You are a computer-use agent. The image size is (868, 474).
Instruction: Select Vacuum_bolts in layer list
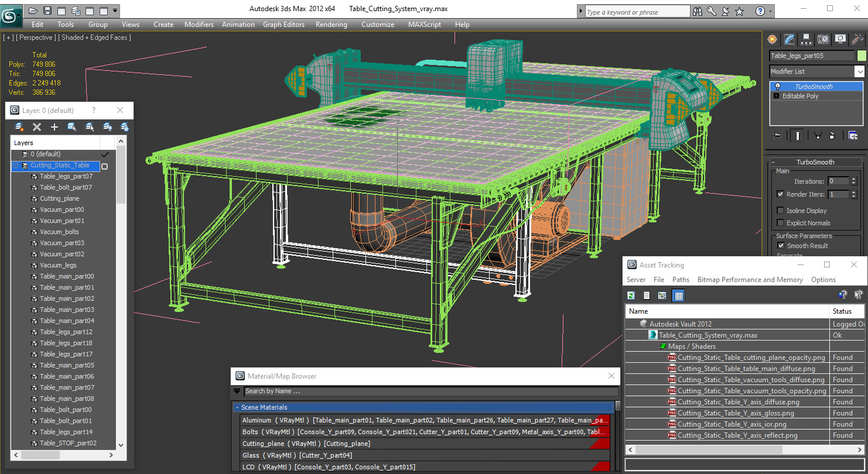tap(59, 232)
